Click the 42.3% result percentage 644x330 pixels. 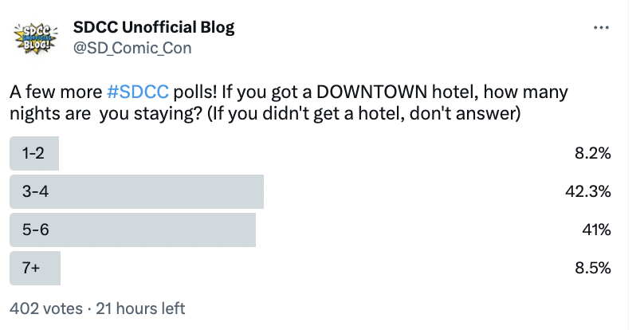588,191
